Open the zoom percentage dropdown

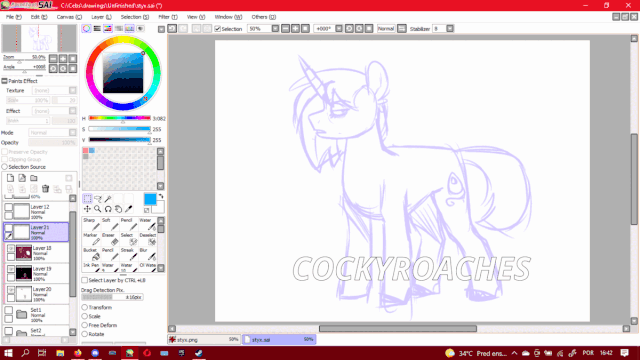275,29
